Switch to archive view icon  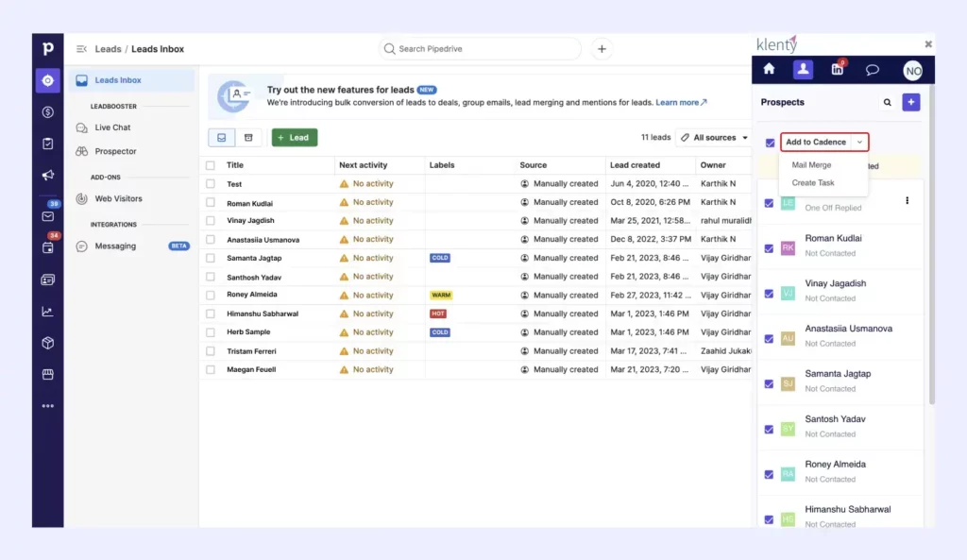pyautogui.click(x=248, y=138)
